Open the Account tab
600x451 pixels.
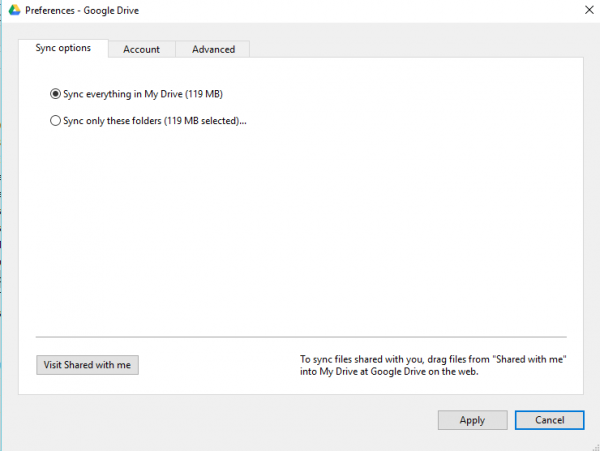142,49
